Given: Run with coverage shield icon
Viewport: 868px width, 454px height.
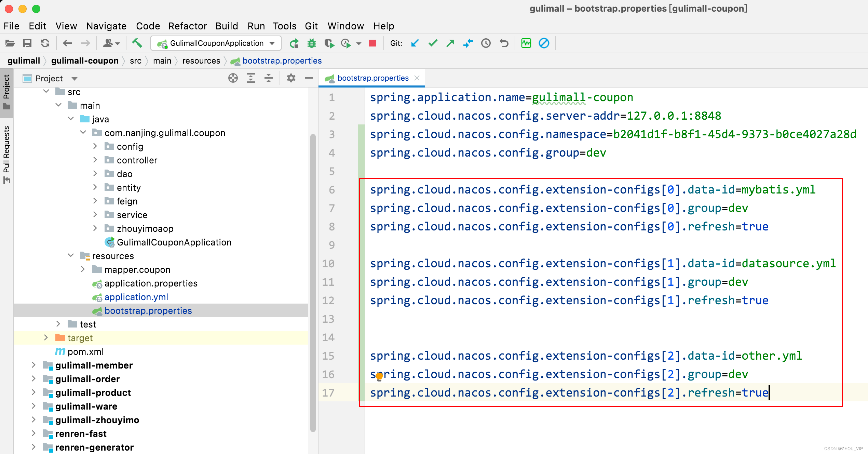Looking at the screenshot, I should (329, 43).
